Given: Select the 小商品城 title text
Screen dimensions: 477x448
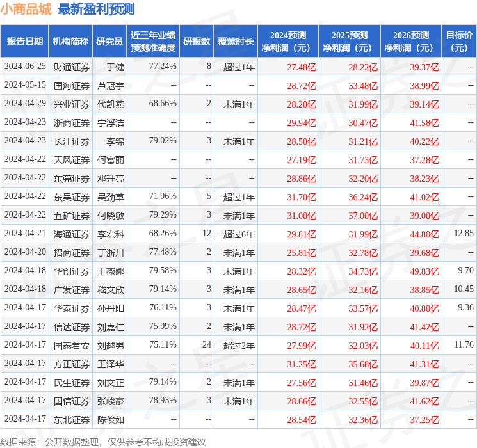Looking at the screenshot, I should tap(26, 10).
